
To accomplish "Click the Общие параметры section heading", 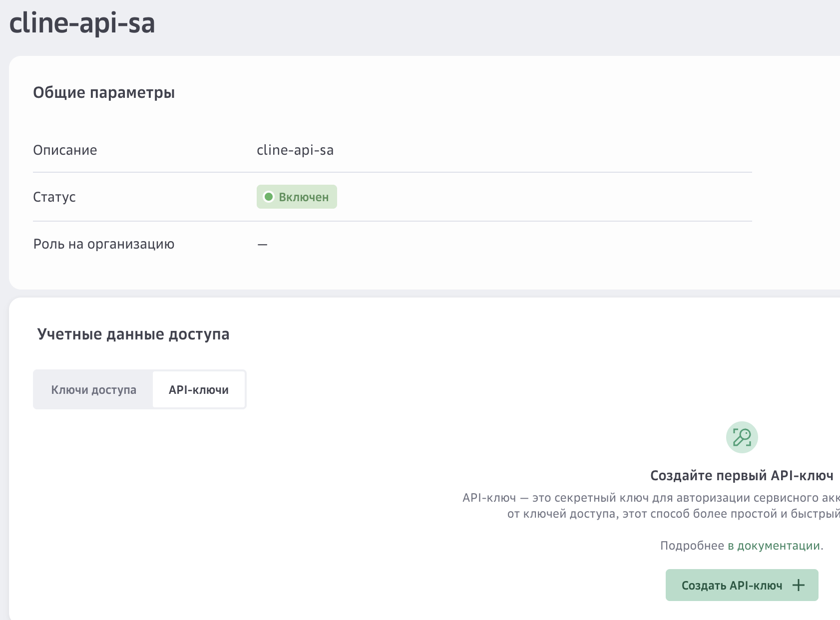I will pos(104,93).
